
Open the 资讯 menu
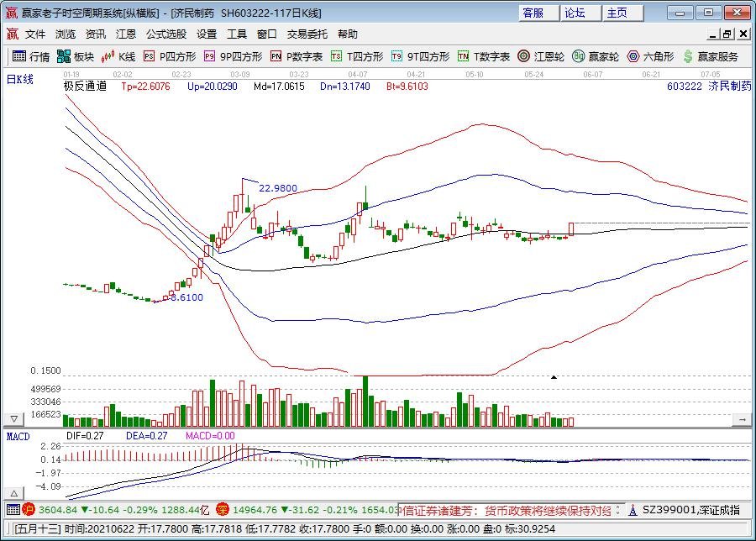click(96, 34)
